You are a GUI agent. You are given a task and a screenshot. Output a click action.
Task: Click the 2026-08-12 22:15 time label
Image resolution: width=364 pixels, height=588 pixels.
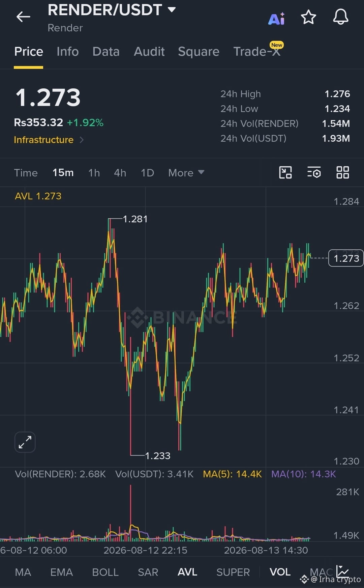(145, 550)
